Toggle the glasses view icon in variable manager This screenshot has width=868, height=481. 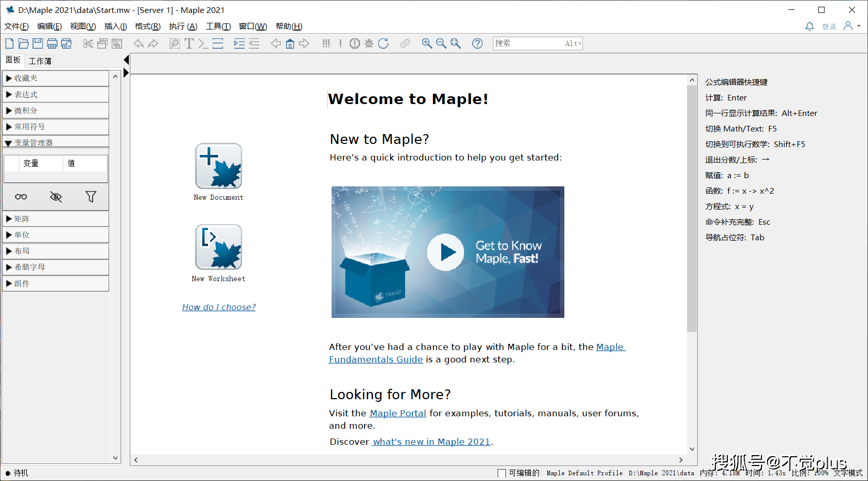pos(21,197)
